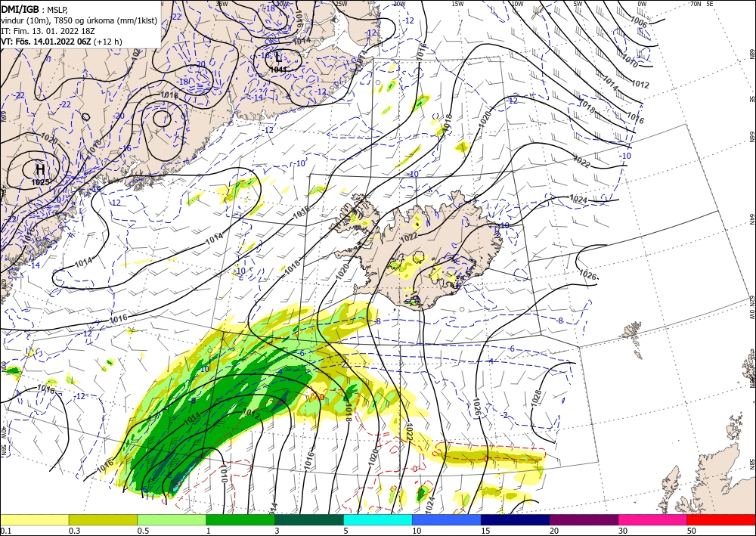
Task: Select the dark green 3–5 legend swatch
Action: [309, 519]
